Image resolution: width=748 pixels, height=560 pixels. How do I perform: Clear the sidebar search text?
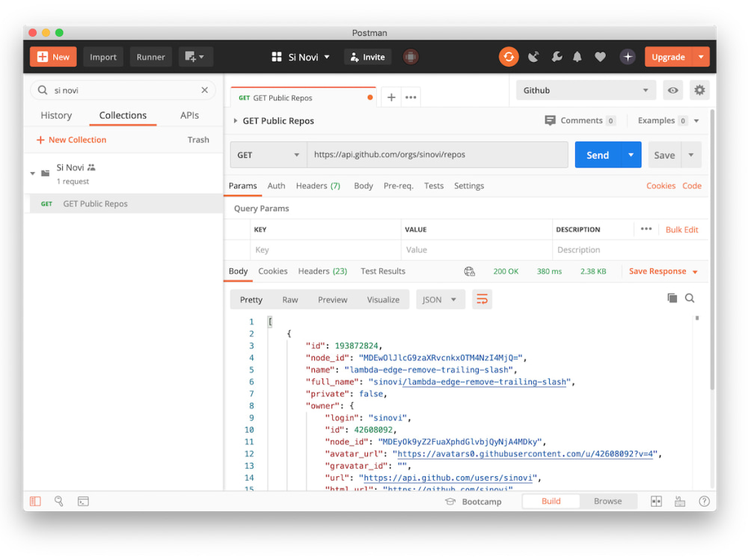(205, 90)
